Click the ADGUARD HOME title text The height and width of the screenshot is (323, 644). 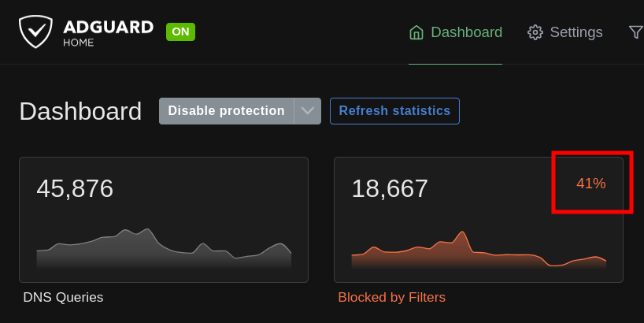click(109, 32)
